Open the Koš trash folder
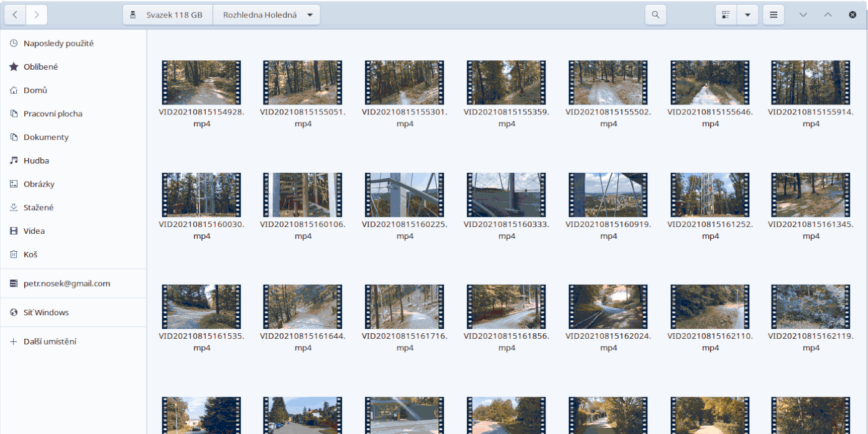 pyautogui.click(x=30, y=254)
